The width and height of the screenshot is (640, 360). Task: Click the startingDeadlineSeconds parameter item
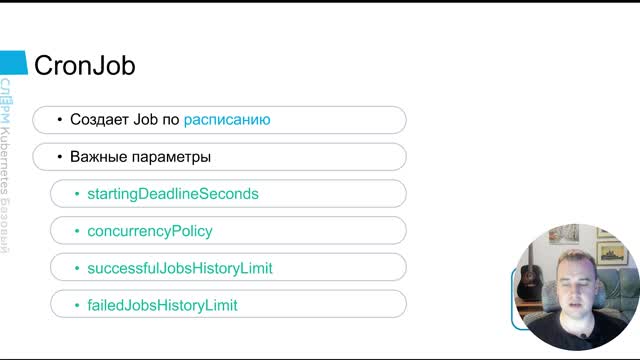coord(228,194)
